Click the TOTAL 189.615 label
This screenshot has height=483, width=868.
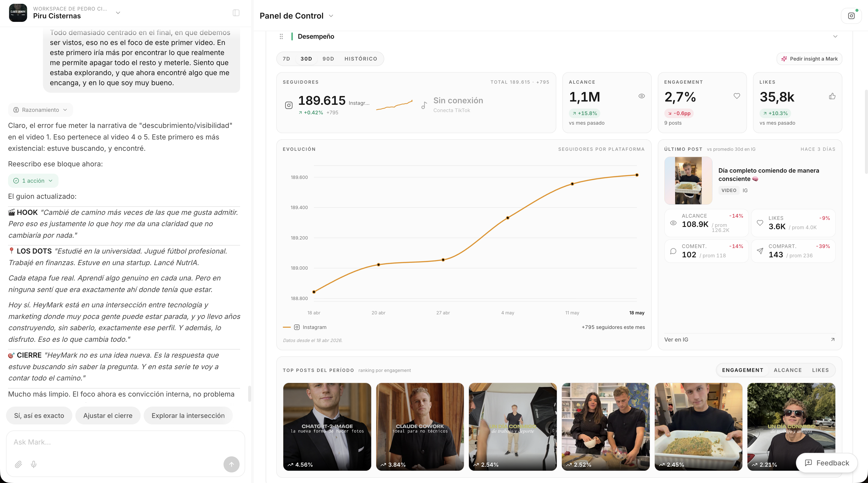point(510,82)
